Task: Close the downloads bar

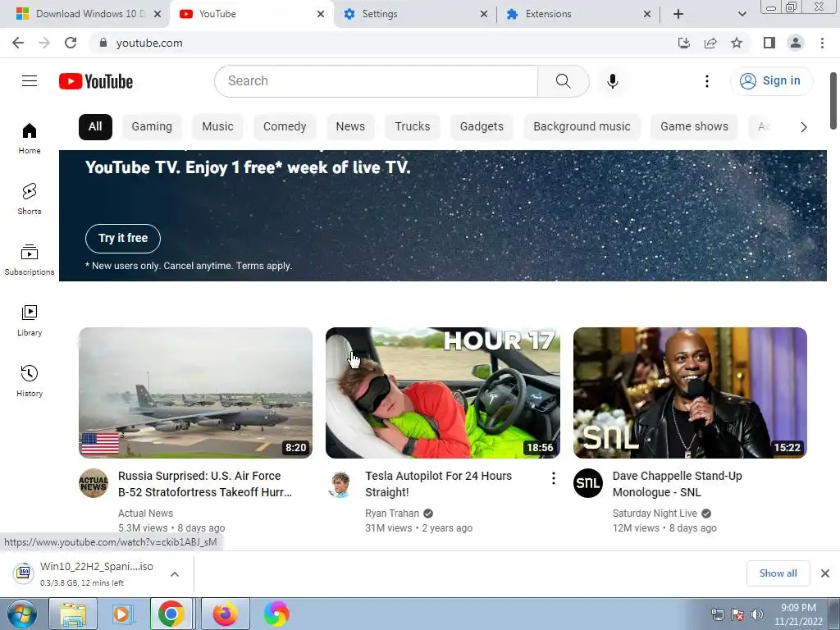Action: 825,573
